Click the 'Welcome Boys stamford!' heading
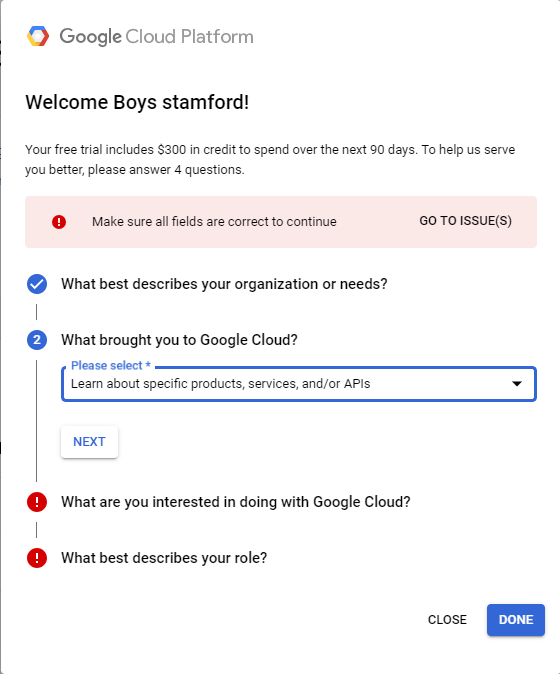Image resolution: width=560 pixels, height=674 pixels. 137,102
